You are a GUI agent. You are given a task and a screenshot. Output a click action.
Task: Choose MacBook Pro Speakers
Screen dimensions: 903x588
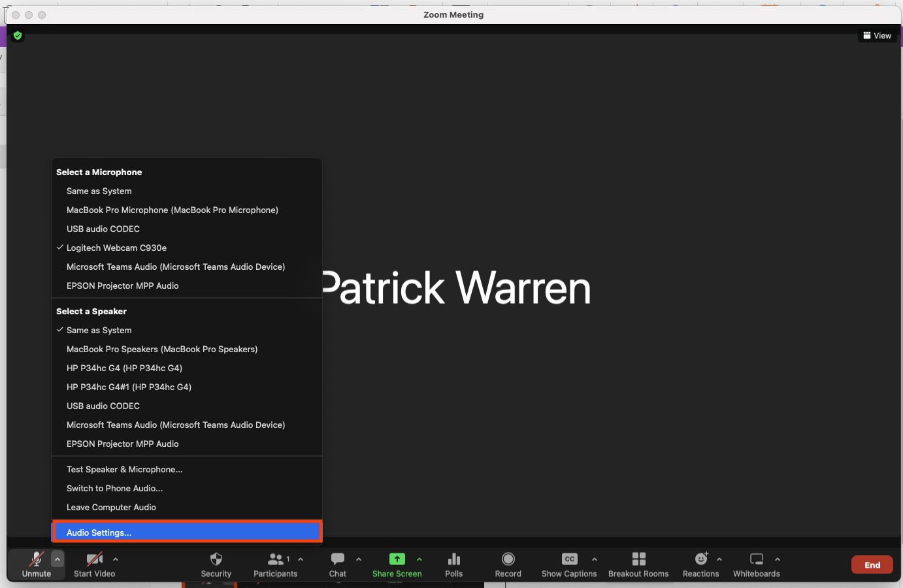pos(187,349)
